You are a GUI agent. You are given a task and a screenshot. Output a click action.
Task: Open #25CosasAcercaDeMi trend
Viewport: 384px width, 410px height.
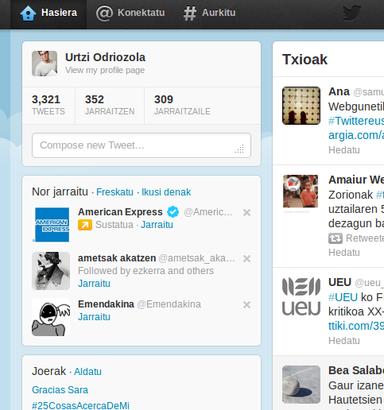(80, 405)
